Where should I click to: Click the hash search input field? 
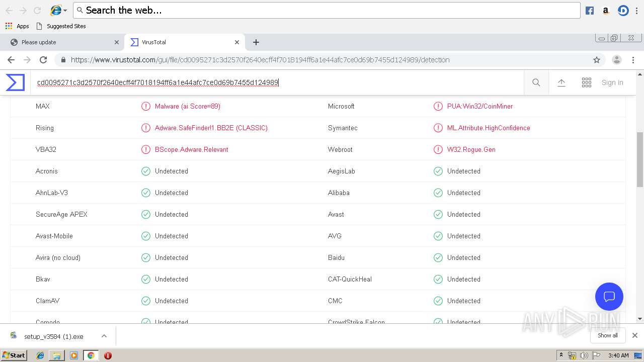pyautogui.click(x=277, y=82)
